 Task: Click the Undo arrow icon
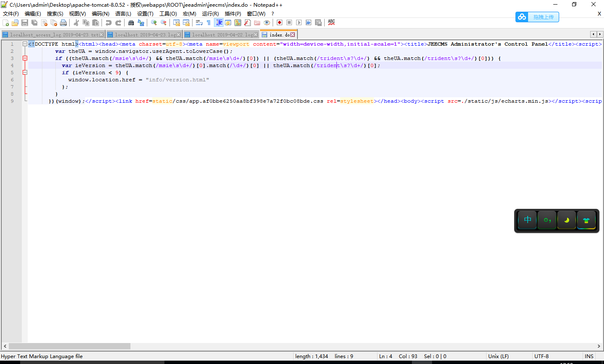(x=108, y=23)
